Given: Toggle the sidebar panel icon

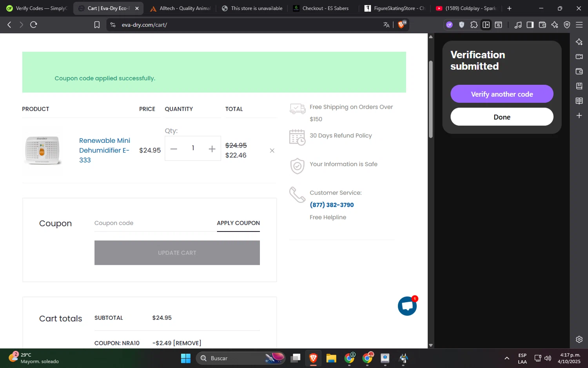Looking at the screenshot, I should coord(530,25).
